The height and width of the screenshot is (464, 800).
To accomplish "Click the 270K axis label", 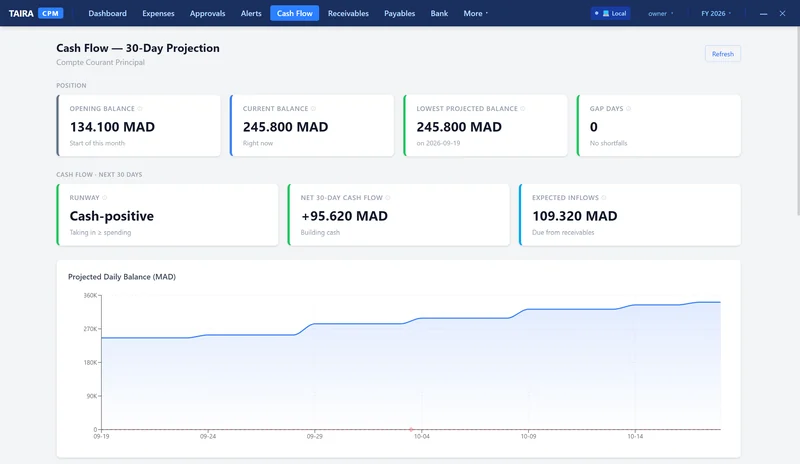I will point(90,329).
